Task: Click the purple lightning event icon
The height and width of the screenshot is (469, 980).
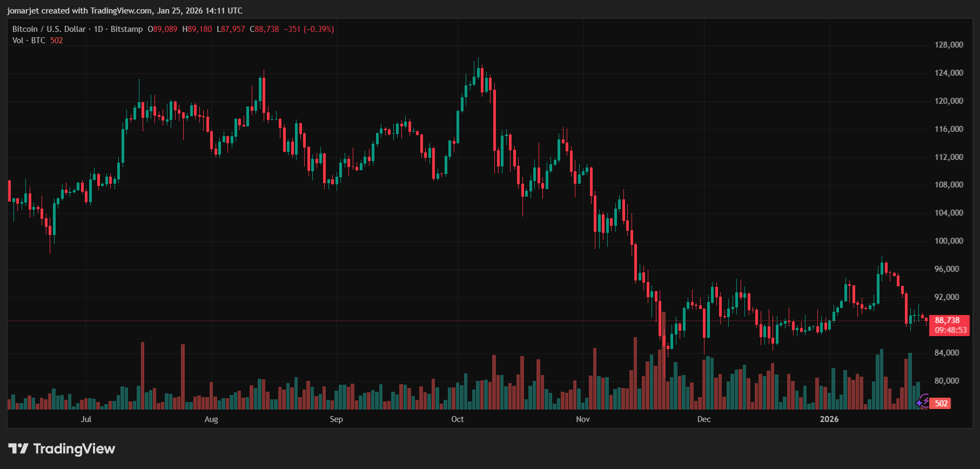Action: (x=923, y=401)
